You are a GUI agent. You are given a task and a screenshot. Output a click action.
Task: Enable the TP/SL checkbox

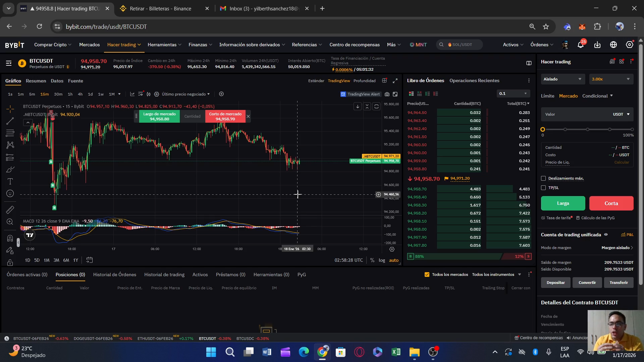[543, 188]
